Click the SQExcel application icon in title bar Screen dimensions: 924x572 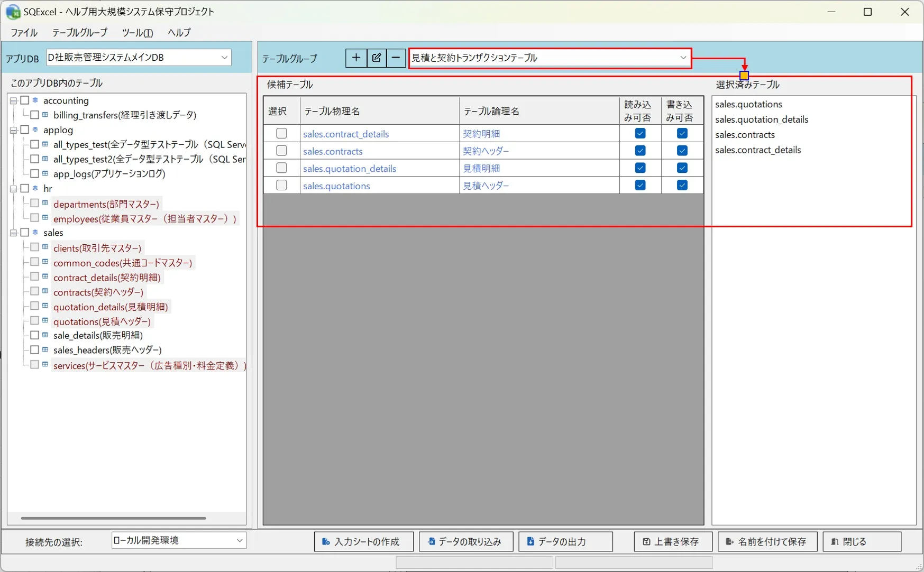[x=13, y=12]
